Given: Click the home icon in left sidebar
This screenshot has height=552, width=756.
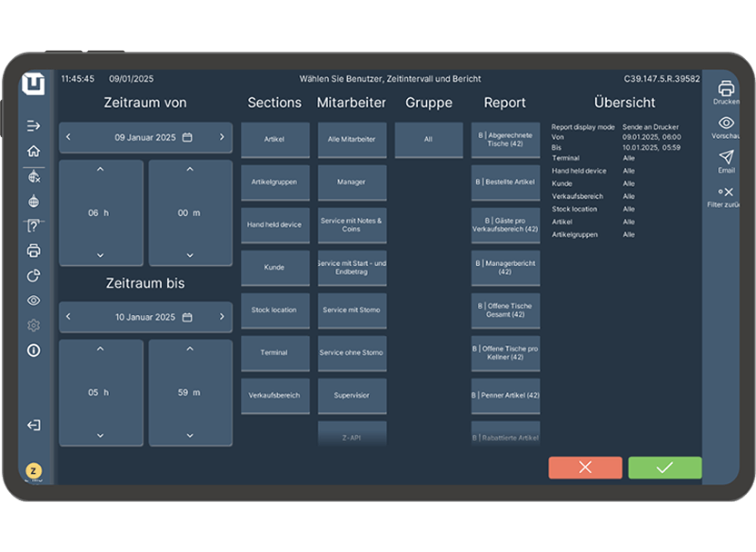Looking at the screenshot, I should click(34, 151).
